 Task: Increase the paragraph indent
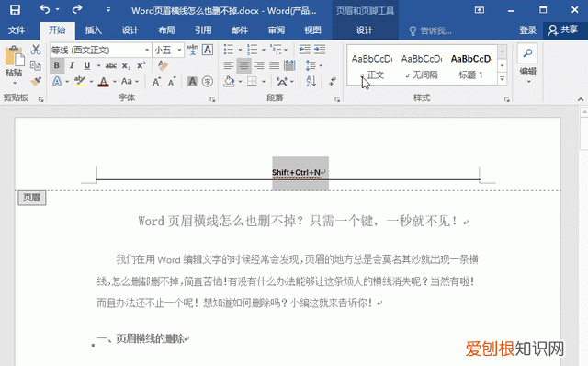tap(320, 50)
